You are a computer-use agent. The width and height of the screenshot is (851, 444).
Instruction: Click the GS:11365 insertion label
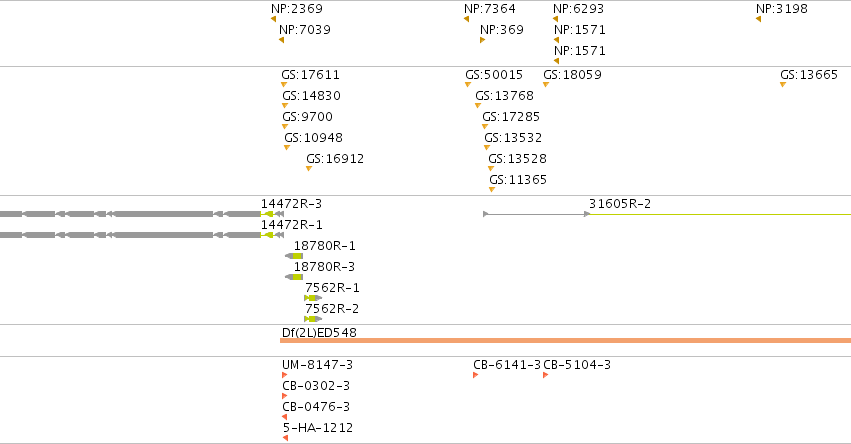click(x=518, y=180)
